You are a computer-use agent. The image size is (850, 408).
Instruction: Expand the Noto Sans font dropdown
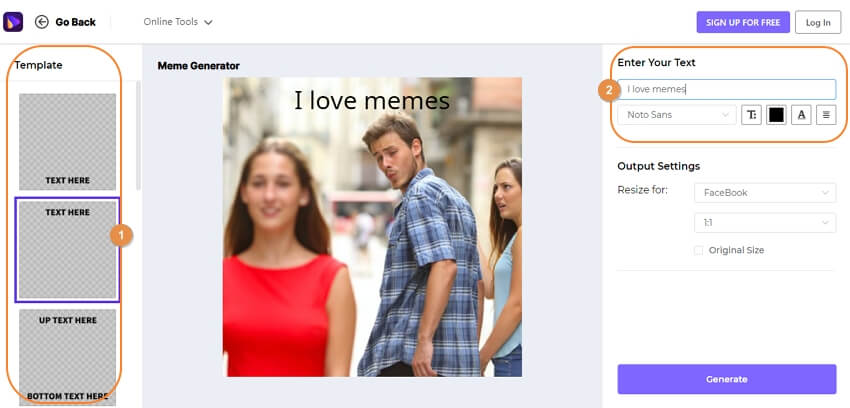[677, 115]
